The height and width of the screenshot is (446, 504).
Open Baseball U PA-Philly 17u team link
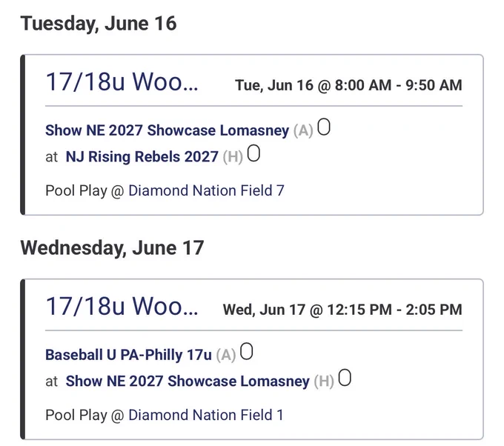(x=128, y=355)
